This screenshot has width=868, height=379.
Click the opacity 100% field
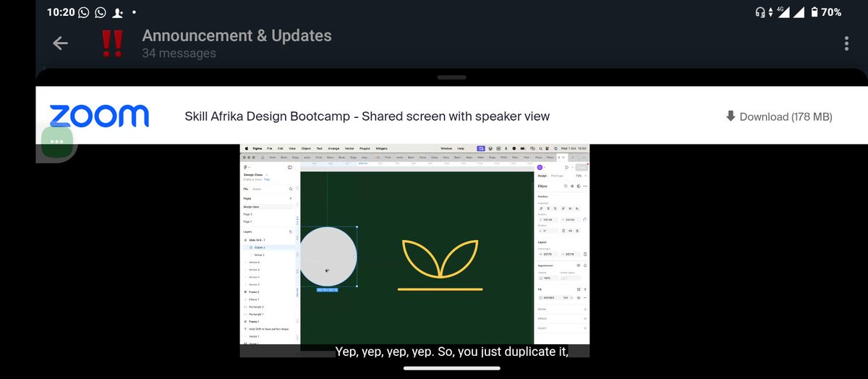coord(547,278)
